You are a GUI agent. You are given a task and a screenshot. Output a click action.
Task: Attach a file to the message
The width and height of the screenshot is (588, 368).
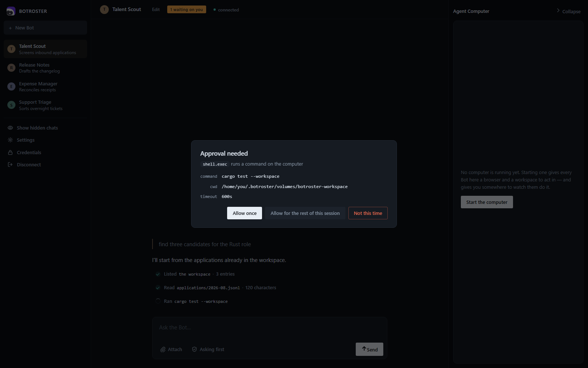[171, 350]
